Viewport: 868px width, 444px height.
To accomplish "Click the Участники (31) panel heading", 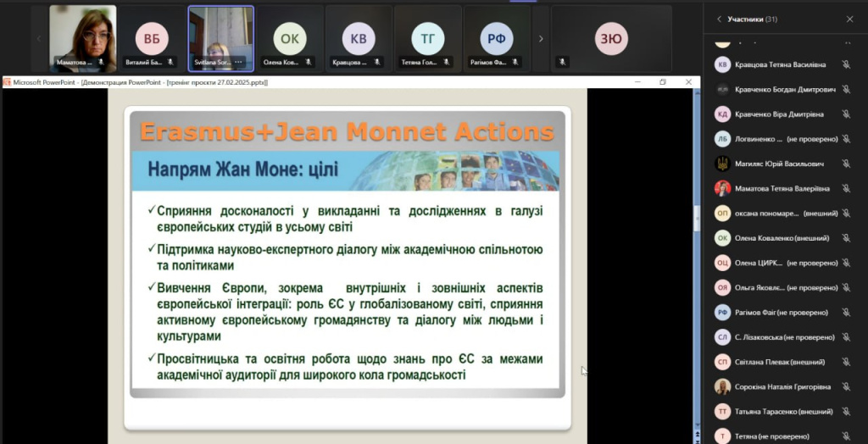I will [753, 19].
